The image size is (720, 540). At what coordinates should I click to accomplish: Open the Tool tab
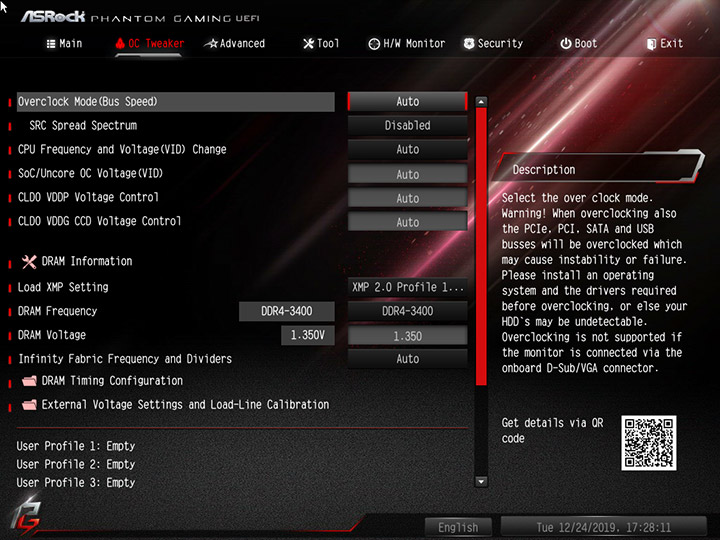(x=321, y=44)
